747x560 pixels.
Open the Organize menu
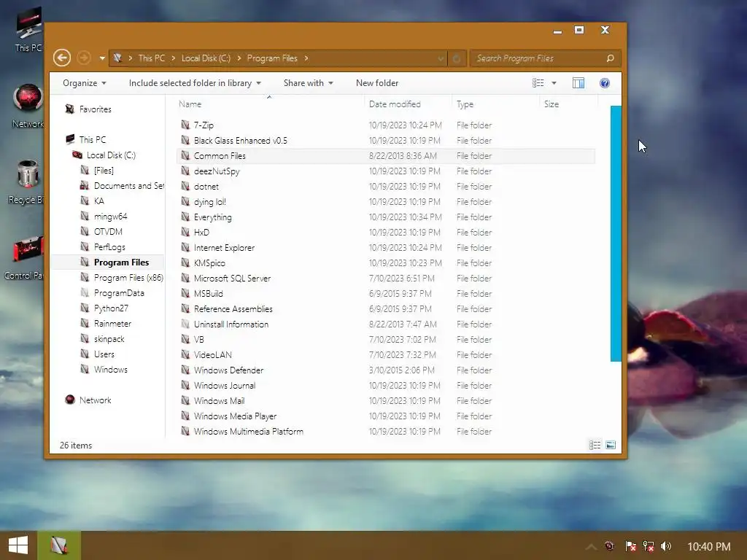(85, 83)
